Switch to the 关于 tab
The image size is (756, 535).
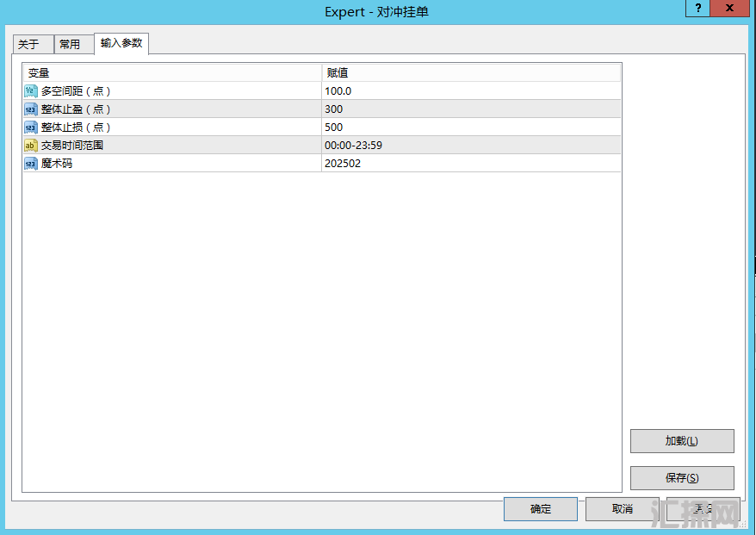coord(29,45)
